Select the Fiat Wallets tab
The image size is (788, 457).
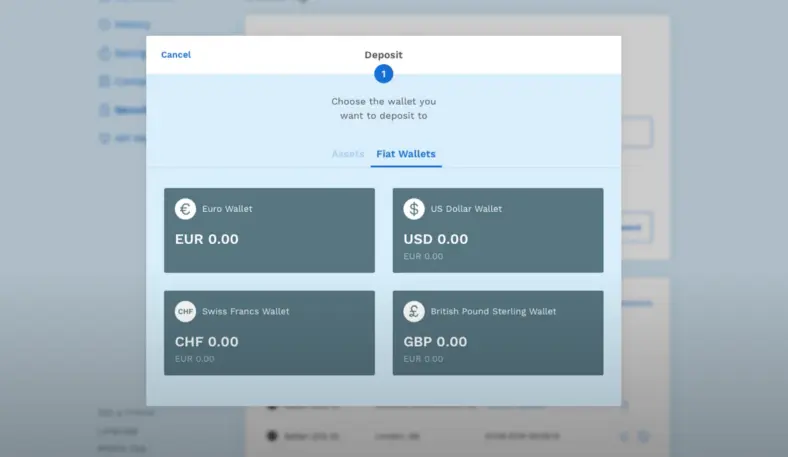tap(406, 154)
